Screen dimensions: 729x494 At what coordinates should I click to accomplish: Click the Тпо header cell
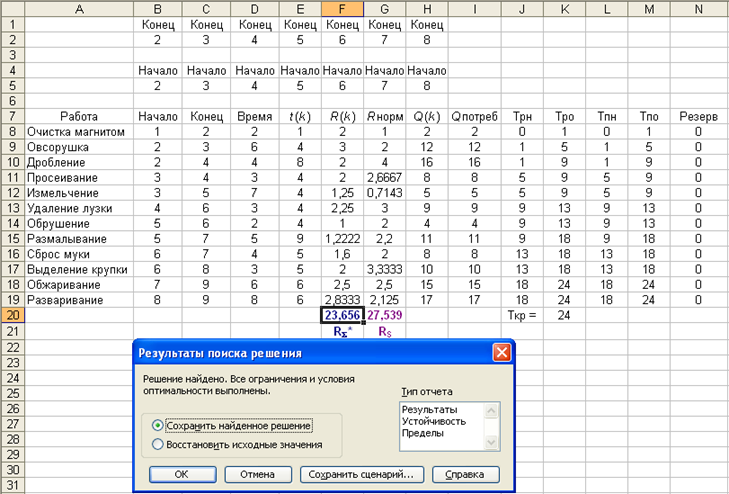649,116
